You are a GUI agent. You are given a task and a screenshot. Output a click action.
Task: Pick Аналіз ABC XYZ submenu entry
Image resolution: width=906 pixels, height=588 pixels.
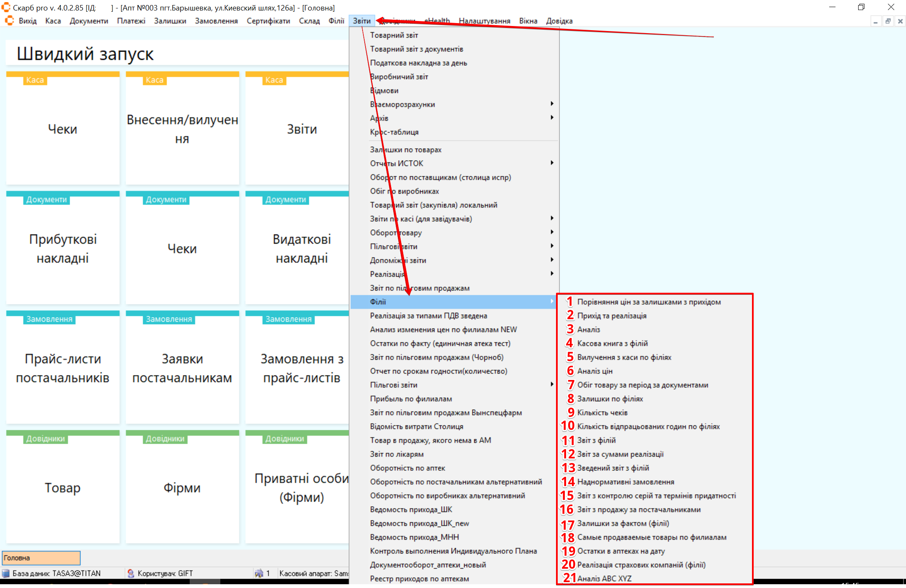[x=604, y=578]
